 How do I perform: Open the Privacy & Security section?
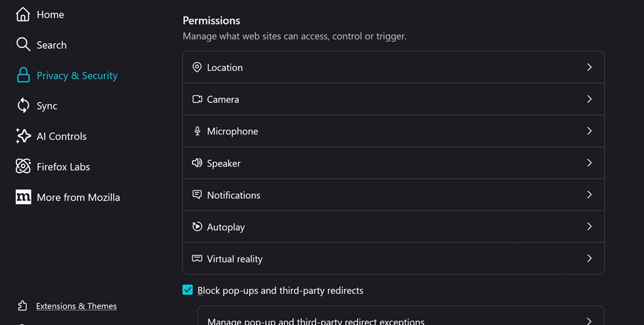coord(77,76)
